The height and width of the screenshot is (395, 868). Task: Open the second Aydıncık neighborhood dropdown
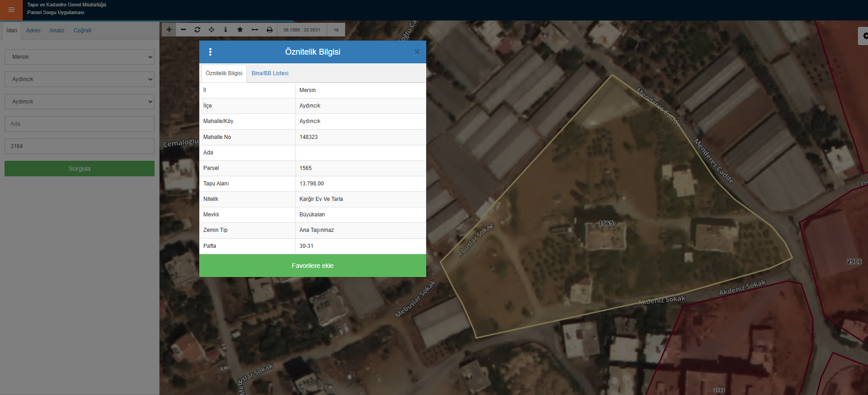(x=79, y=102)
